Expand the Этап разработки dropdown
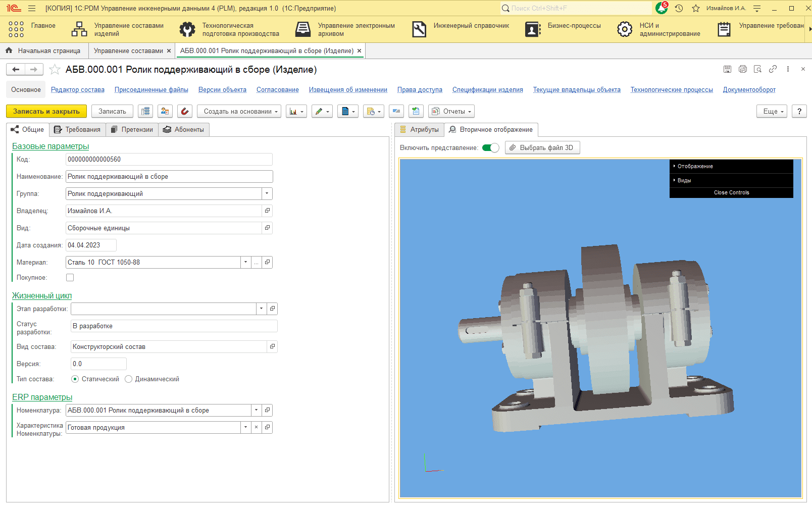Image resolution: width=812 pixels, height=508 pixels. click(261, 309)
